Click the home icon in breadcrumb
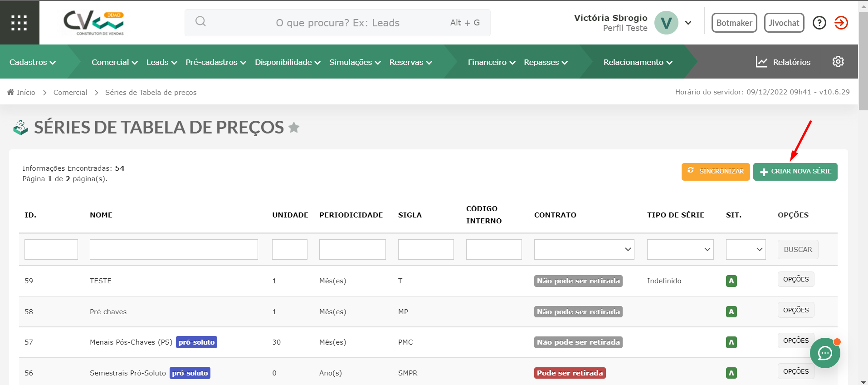This screenshot has width=868, height=385. click(10, 92)
